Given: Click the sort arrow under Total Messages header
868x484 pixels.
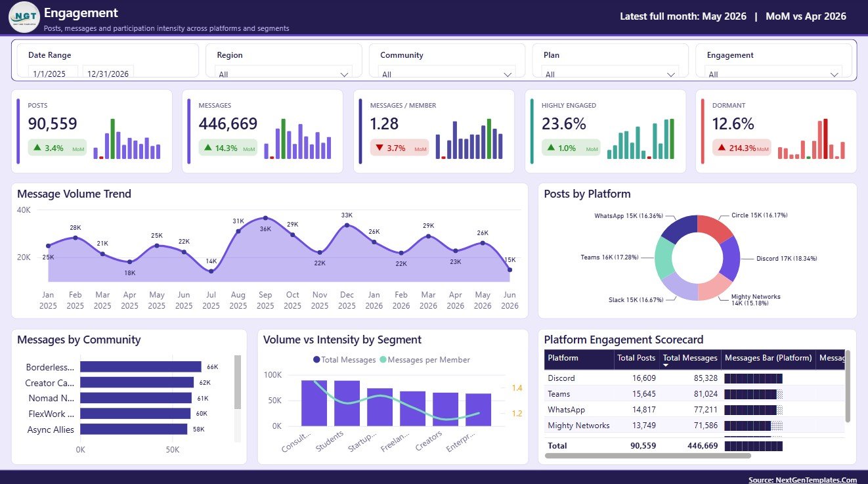Looking at the screenshot, I should [x=666, y=365].
